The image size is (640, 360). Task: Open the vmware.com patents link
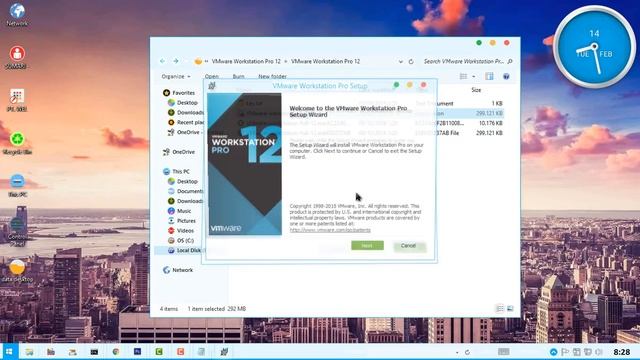click(330, 230)
